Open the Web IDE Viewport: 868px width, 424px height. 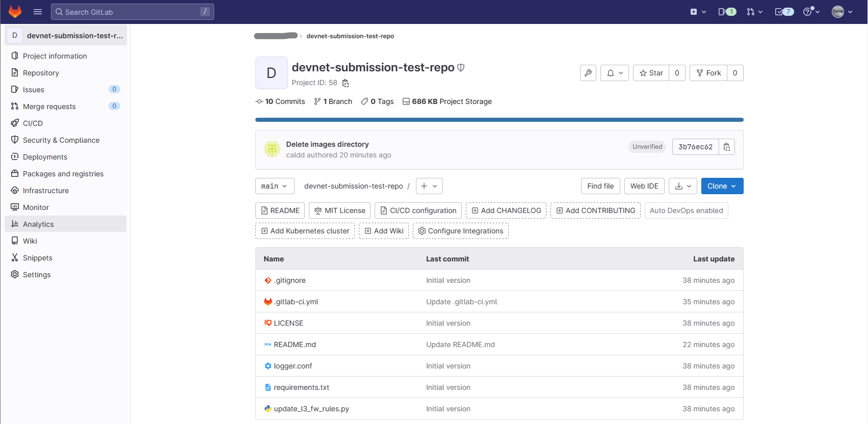[644, 186]
